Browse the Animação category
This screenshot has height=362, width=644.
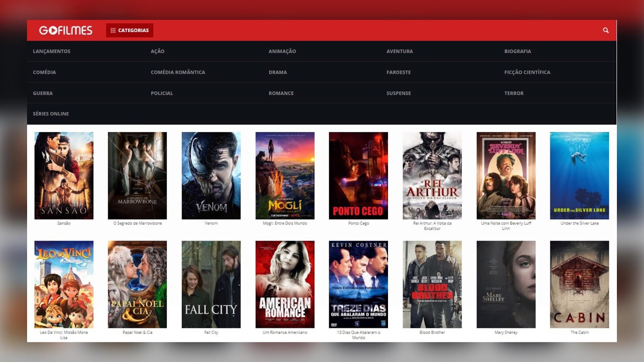tap(282, 51)
